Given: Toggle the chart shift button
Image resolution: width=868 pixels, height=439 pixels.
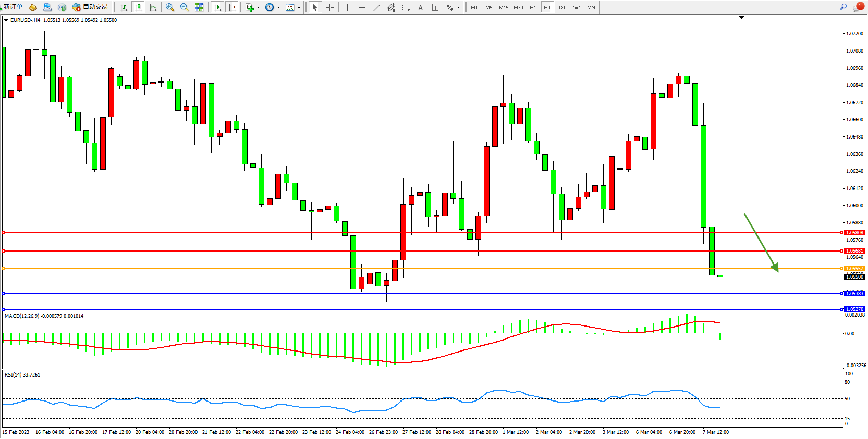Looking at the screenshot, I should (x=232, y=7).
